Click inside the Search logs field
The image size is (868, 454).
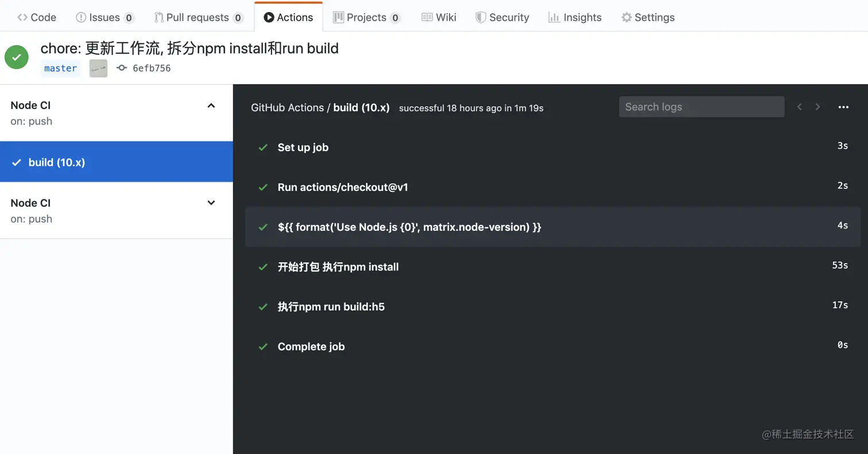click(701, 107)
